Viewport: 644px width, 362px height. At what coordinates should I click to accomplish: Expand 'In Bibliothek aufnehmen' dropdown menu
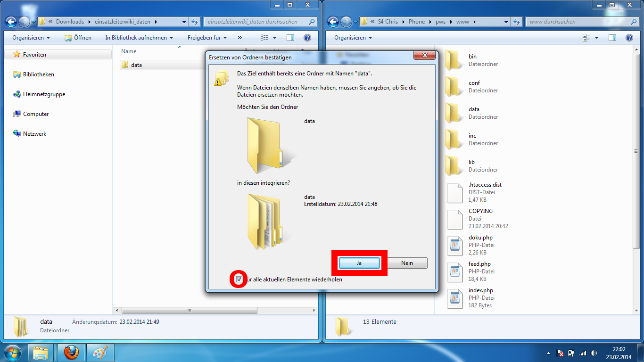pyautogui.click(x=139, y=38)
